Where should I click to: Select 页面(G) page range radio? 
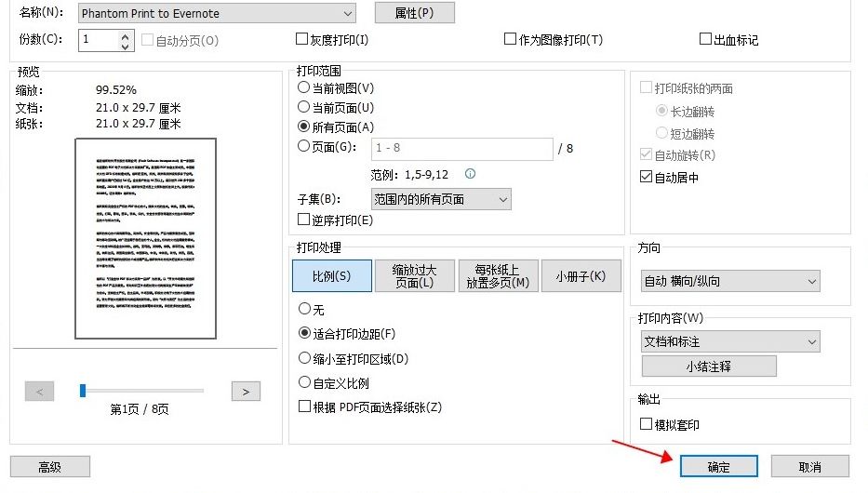tap(303, 146)
